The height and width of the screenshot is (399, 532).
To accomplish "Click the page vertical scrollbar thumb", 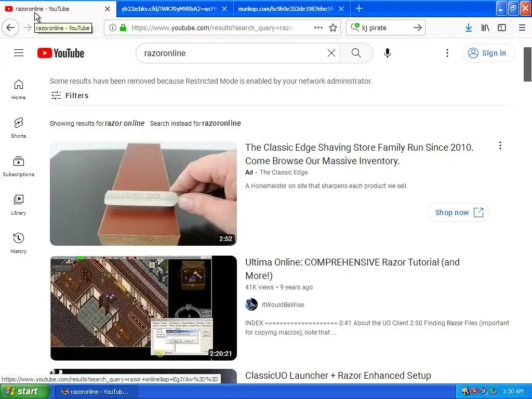I will pyautogui.click(x=527, y=64).
